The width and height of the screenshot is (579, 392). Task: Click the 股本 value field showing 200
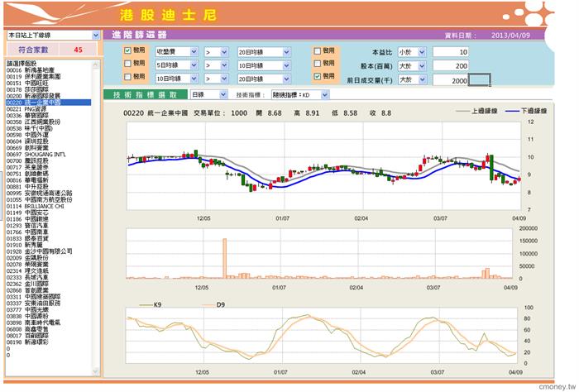[x=451, y=66]
